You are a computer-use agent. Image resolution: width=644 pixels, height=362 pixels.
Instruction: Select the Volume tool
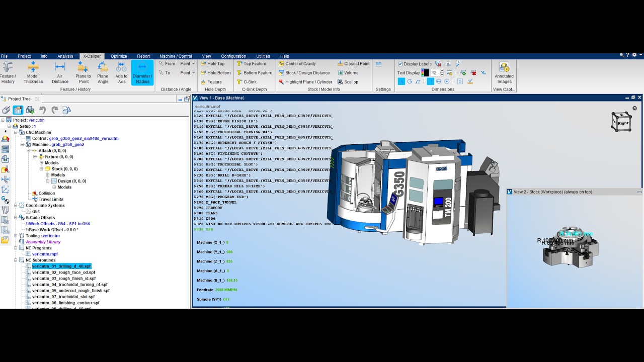tap(348, 73)
